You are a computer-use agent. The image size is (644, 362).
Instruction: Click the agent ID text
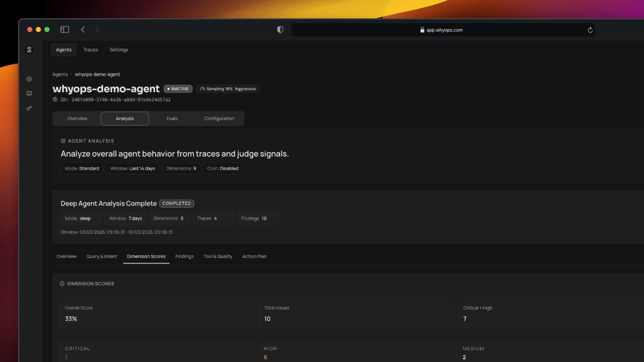pyautogui.click(x=116, y=100)
